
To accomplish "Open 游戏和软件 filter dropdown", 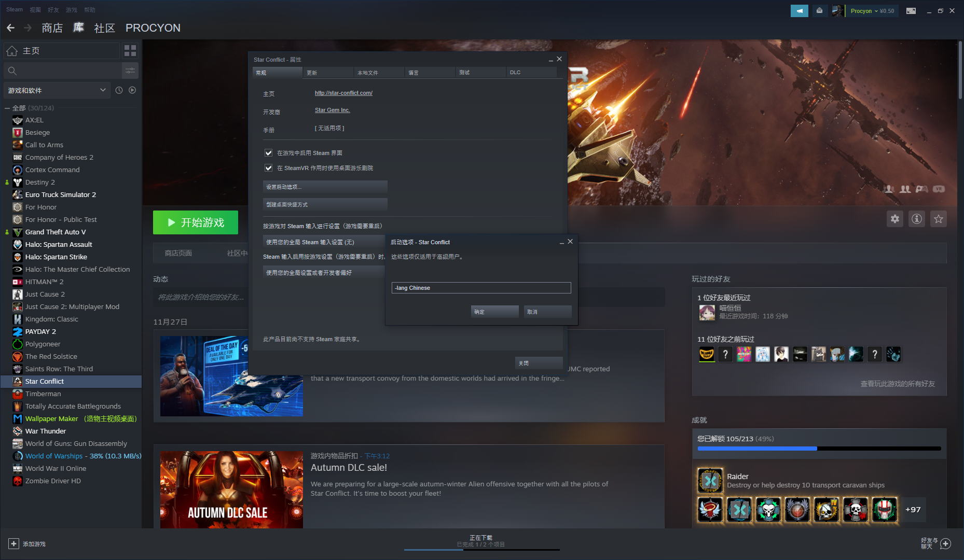I will click(x=57, y=90).
